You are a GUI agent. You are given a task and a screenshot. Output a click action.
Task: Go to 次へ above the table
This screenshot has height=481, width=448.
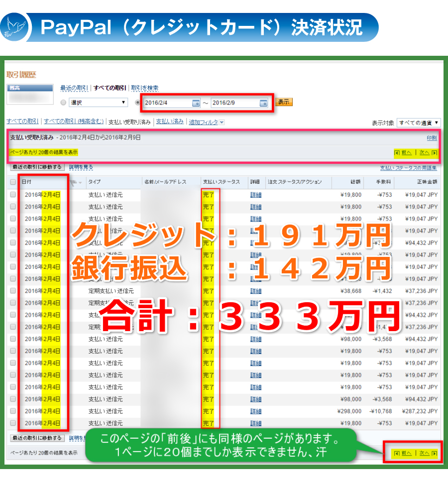[425, 152]
